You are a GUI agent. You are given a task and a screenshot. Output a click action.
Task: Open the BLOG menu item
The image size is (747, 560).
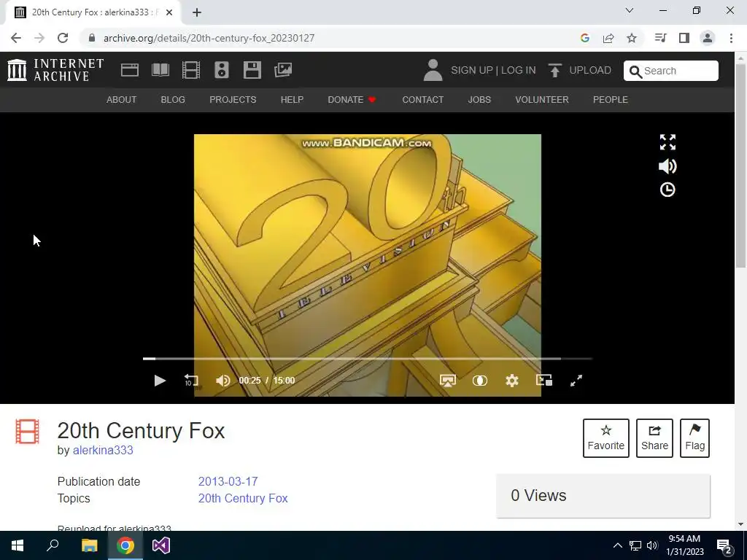coord(173,99)
